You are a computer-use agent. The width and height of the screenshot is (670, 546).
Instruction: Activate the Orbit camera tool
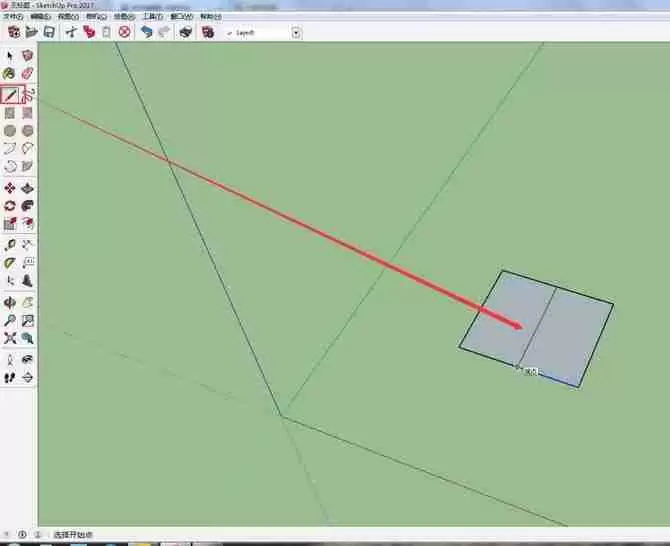click(10, 303)
